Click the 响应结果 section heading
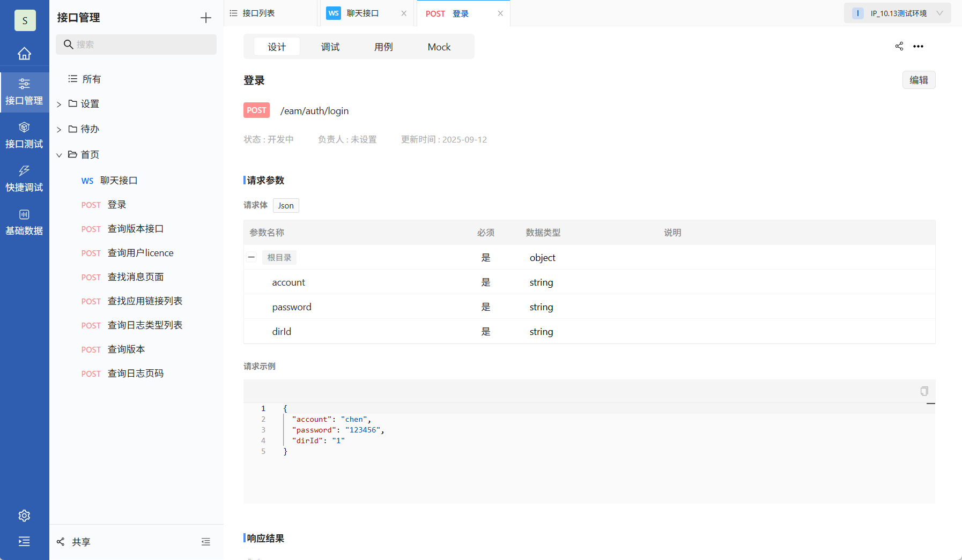Image resolution: width=962 pixels, height=560 pixels. (x=265, y=539)
